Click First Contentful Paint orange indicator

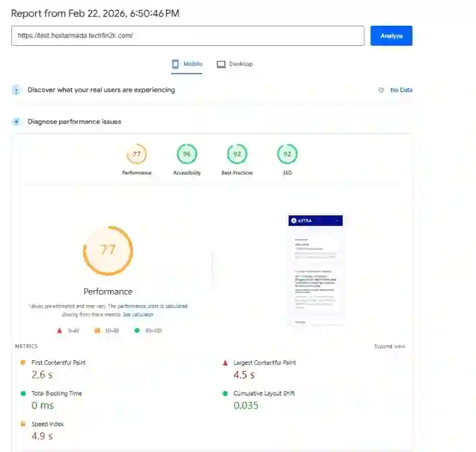[23, 362]
